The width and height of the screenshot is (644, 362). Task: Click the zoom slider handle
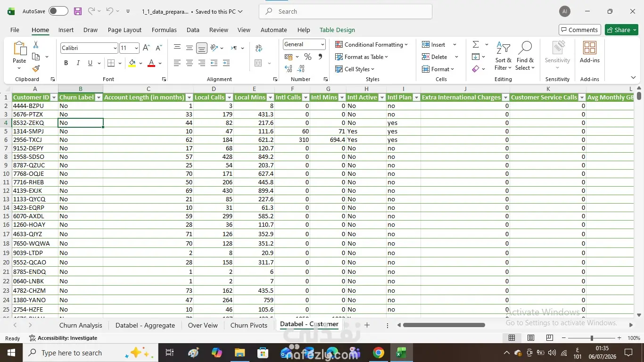tap(592, 338)
